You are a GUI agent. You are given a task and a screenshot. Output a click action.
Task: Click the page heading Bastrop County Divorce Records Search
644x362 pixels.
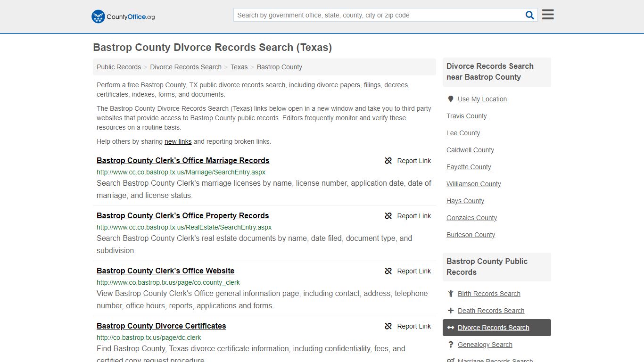tap(213, 48)
